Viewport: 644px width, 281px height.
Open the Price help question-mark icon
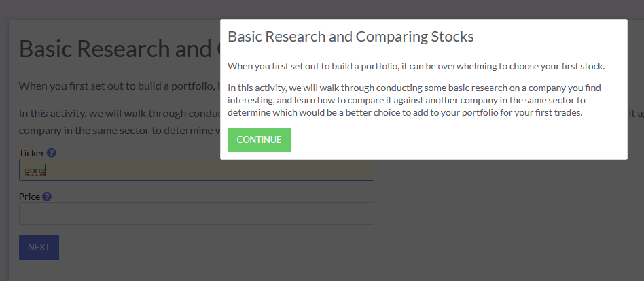[x=47, y=197]
